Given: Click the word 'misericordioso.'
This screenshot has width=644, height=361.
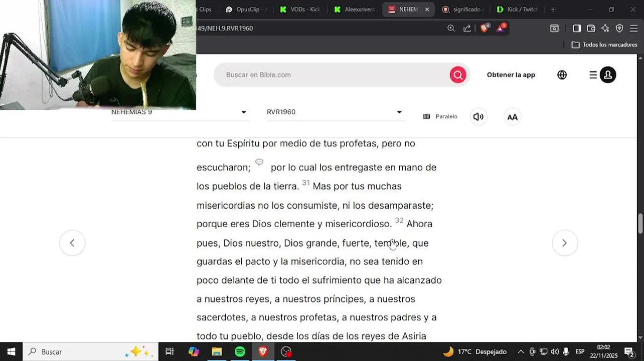Looking at the screenshot, I should (x=359, y=224).
